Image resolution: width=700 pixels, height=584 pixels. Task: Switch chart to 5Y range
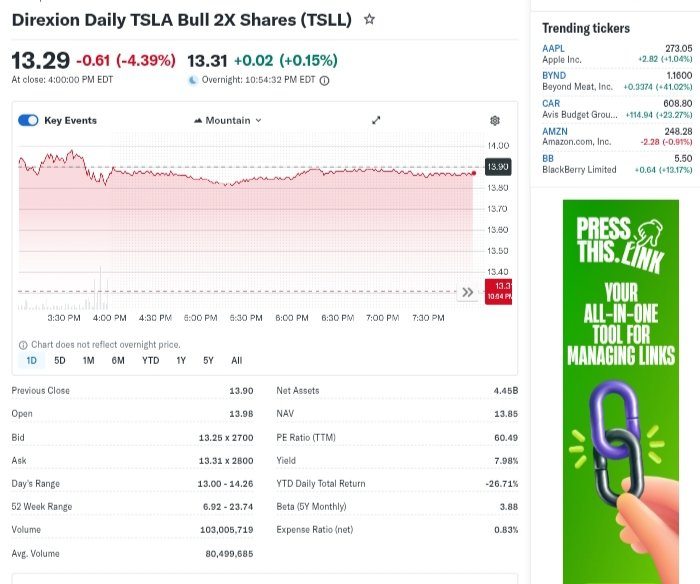pyautogui.click(x=208, y=360)
